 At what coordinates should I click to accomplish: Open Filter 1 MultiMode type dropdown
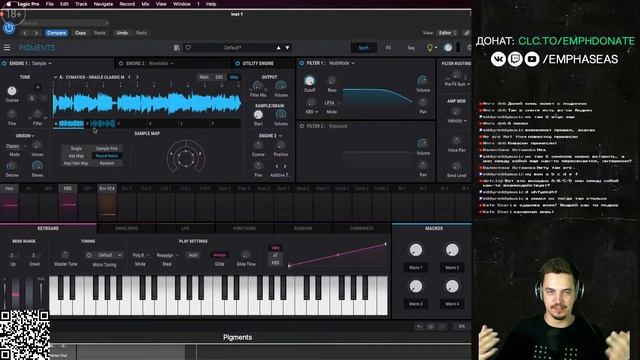tap(342, 63)
